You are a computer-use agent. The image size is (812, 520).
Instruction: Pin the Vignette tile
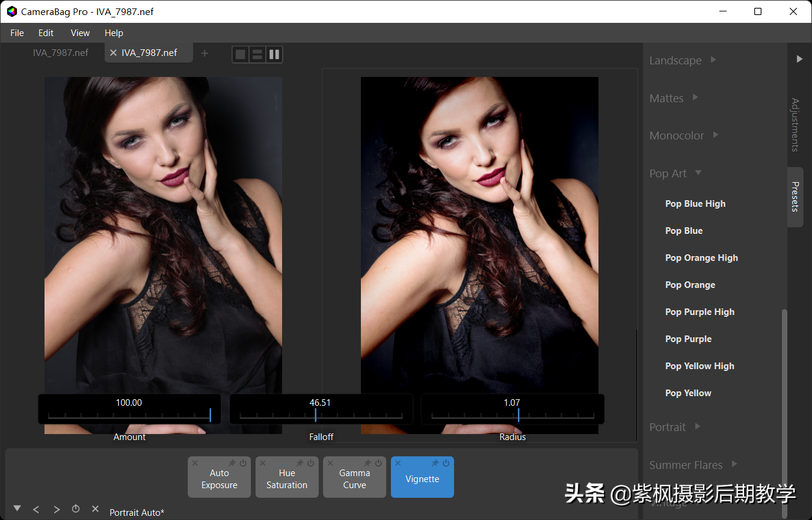435,463
